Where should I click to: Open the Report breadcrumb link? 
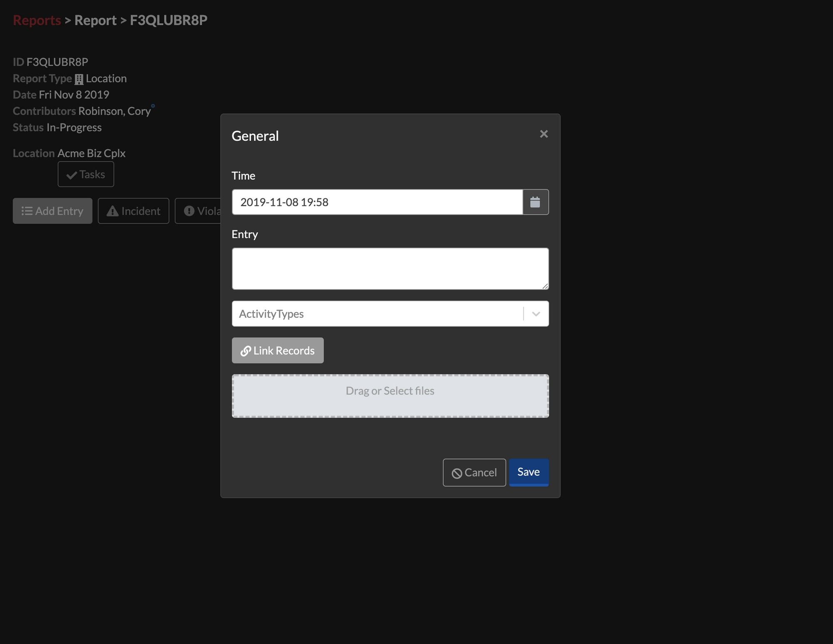pos(95,20)
